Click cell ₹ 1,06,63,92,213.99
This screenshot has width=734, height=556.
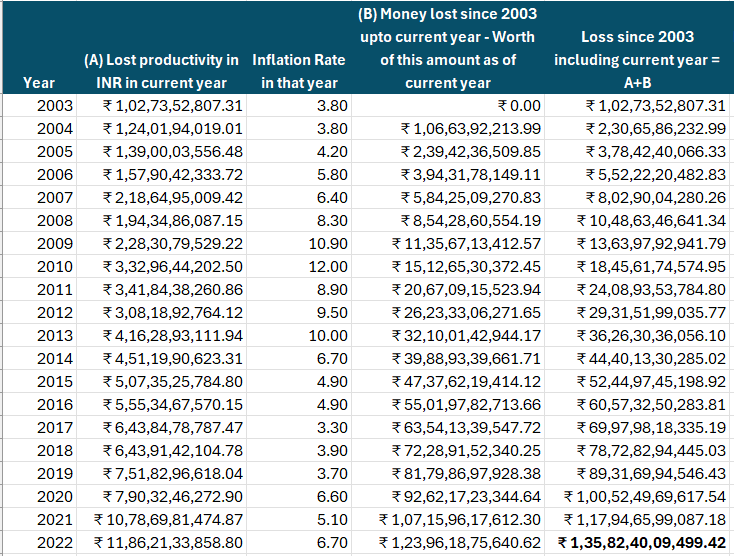pyautogui.click(x=448, y=129)
